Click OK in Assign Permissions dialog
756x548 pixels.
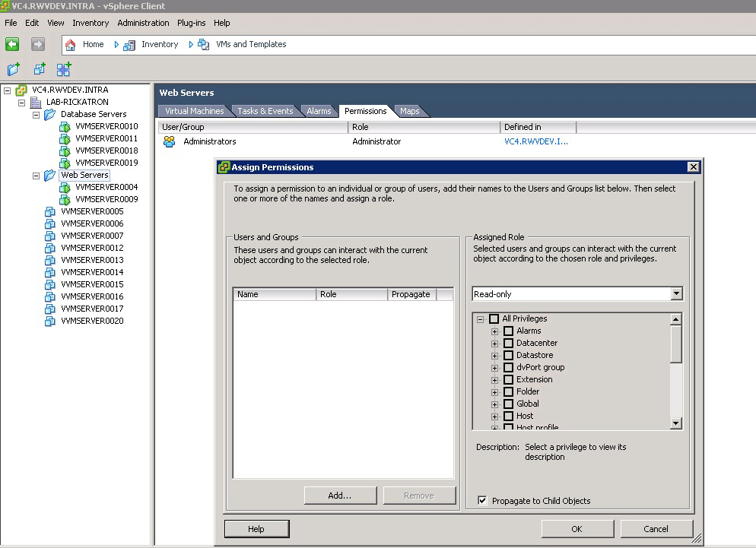point(577,529)
